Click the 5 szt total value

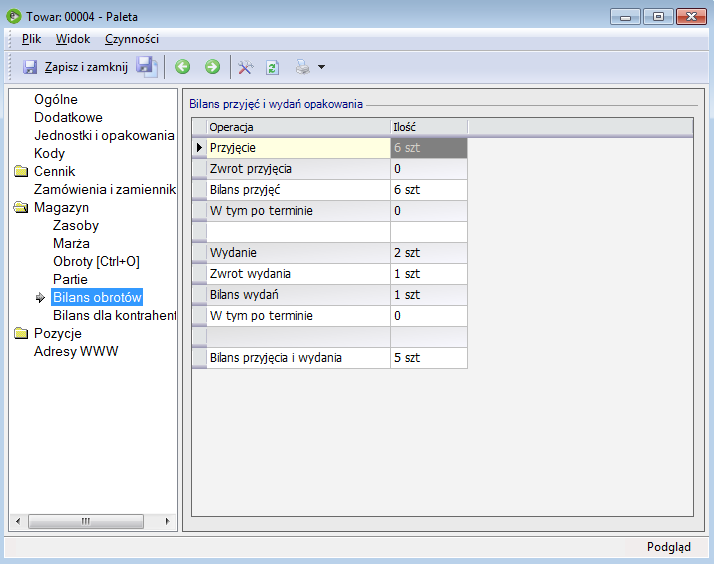tap(429, 358)
